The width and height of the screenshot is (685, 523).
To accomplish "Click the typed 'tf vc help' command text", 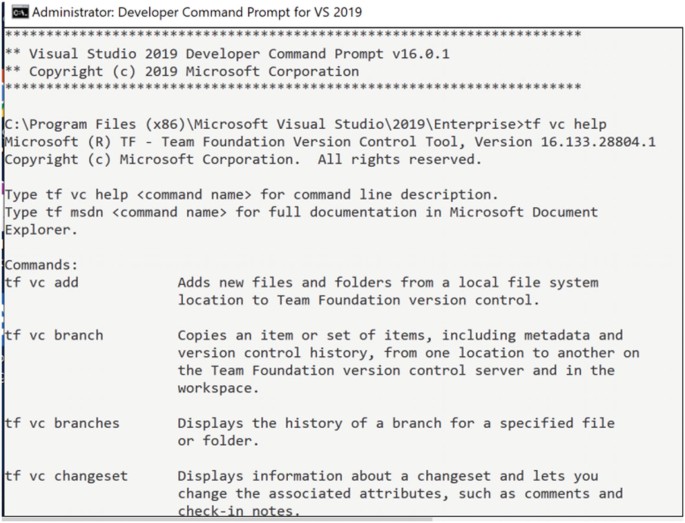I will (566, 124).
